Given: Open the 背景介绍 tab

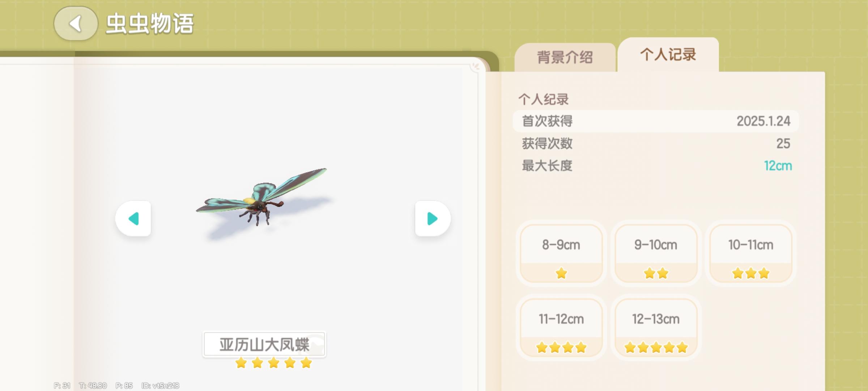Looking at the screenshot, I should pos(565,57).
